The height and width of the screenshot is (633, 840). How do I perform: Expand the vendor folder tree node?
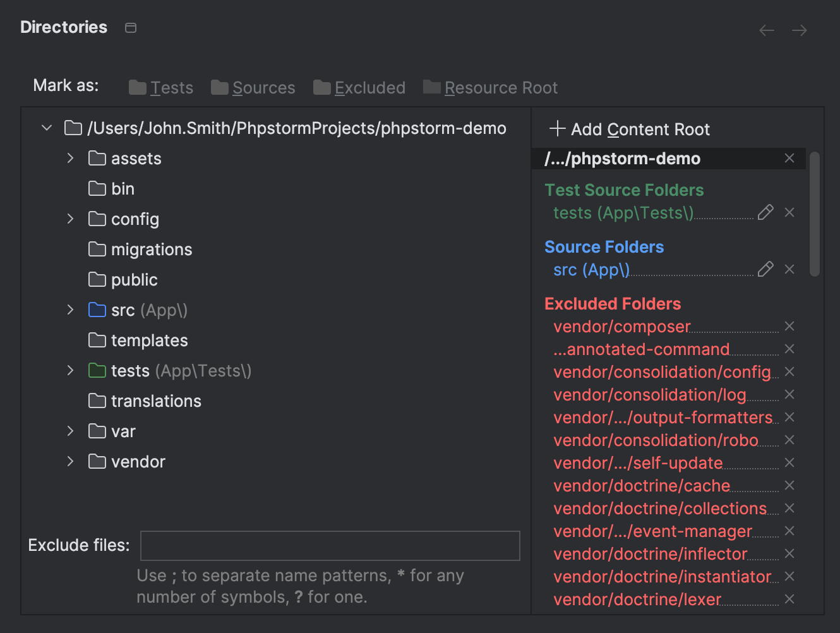(x=70, y=461)
